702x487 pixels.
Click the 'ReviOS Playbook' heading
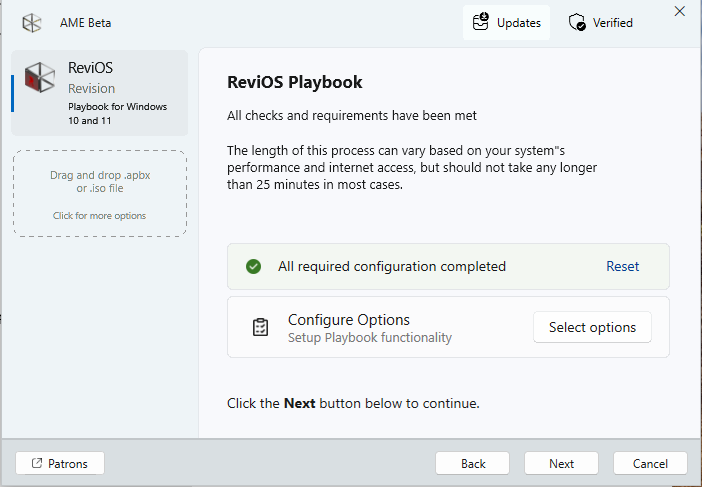pyautogui.click(x=295, y=82)
